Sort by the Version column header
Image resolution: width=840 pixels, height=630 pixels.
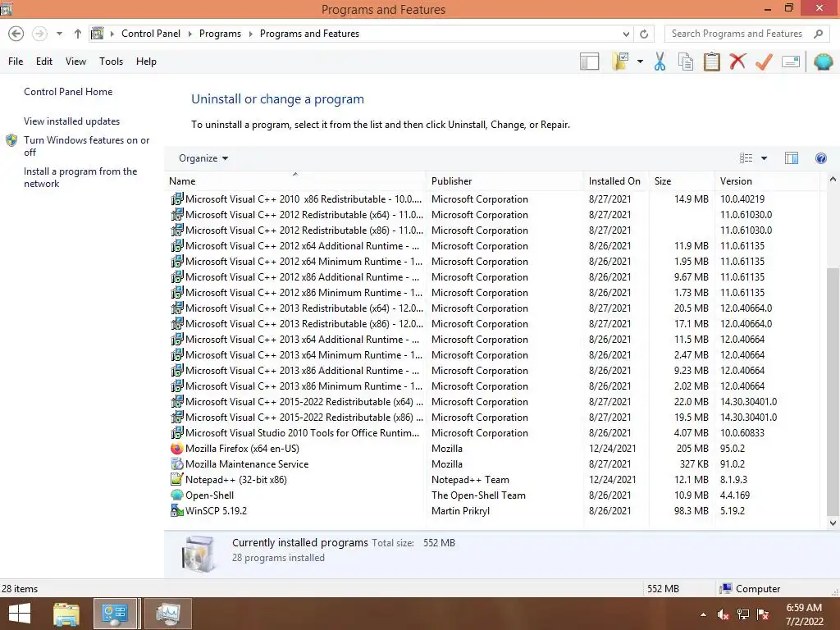pyautogui.click(x=767, y=181)
